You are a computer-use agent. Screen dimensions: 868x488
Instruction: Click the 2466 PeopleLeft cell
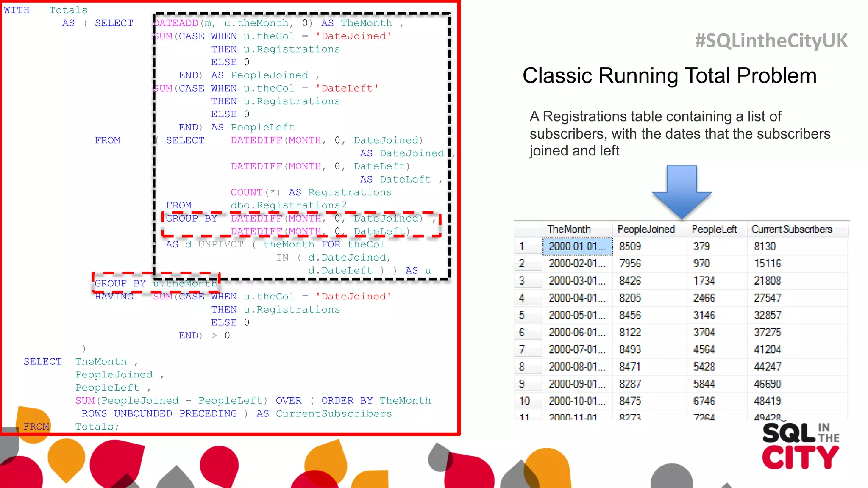pyautogui.click(x=716, y=298)
